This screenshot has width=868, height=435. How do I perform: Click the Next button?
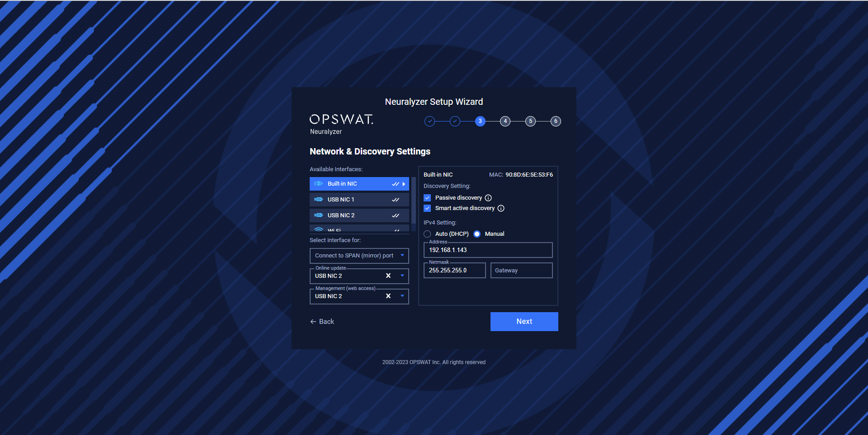tap(524, 322)
